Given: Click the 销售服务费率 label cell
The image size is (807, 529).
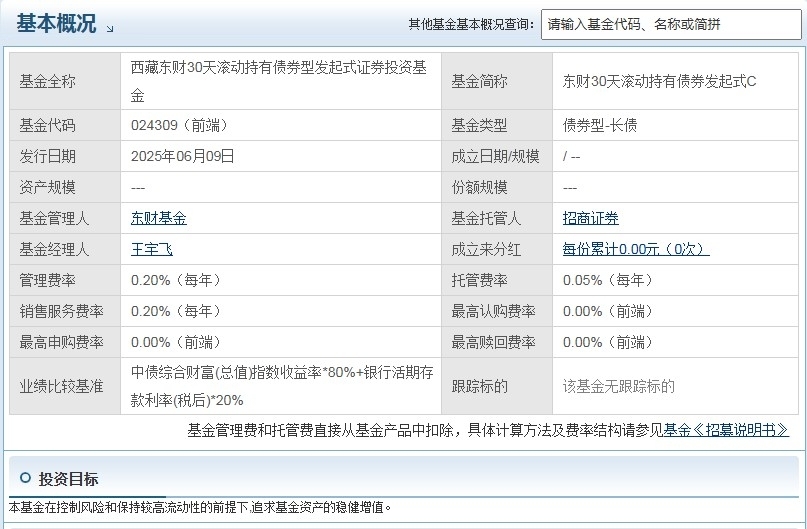Looking at the screenshot, I should coord(65,311).
